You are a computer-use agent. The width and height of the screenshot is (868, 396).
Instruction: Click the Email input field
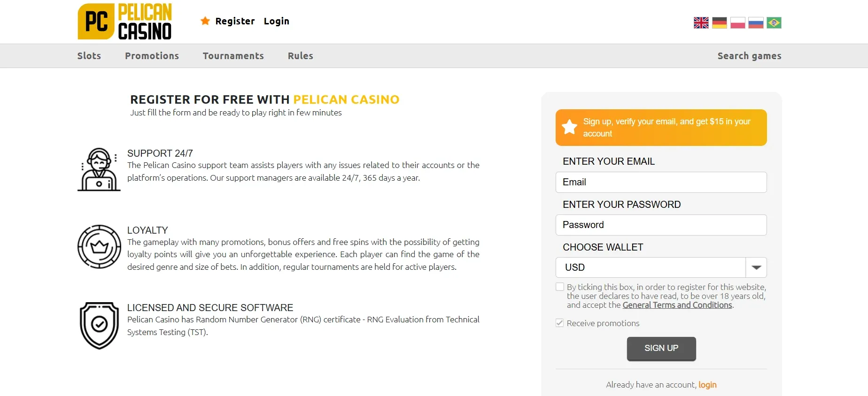pos(661,182)
